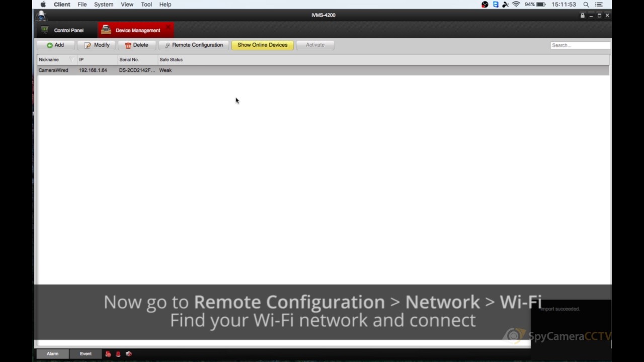The height and width of the screenshot is (362, 644).
Task: Lock the client with the padlock icon
Action: coord(583,16)
